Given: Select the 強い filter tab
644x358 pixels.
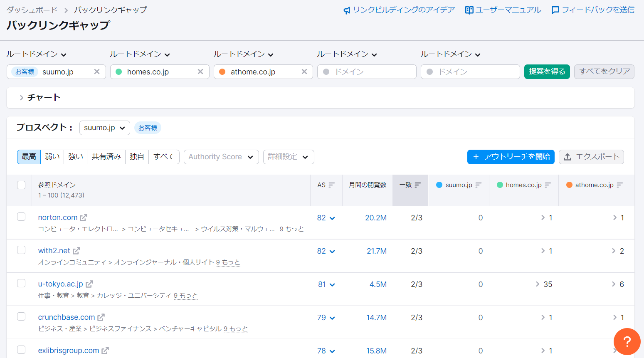Looking at the screenshot, I should click(76, 157).
